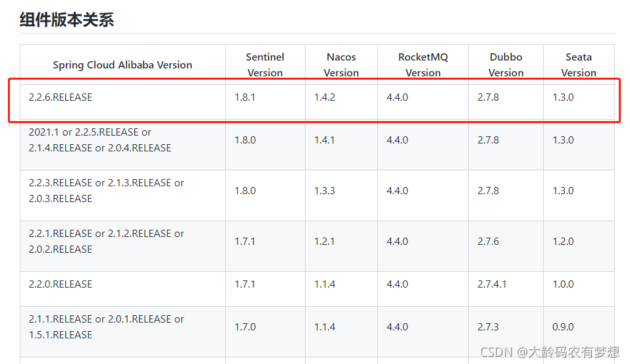Click Sentinel "1.7.1" in the 2.2.0.RELEASE row

pos(245,284)
